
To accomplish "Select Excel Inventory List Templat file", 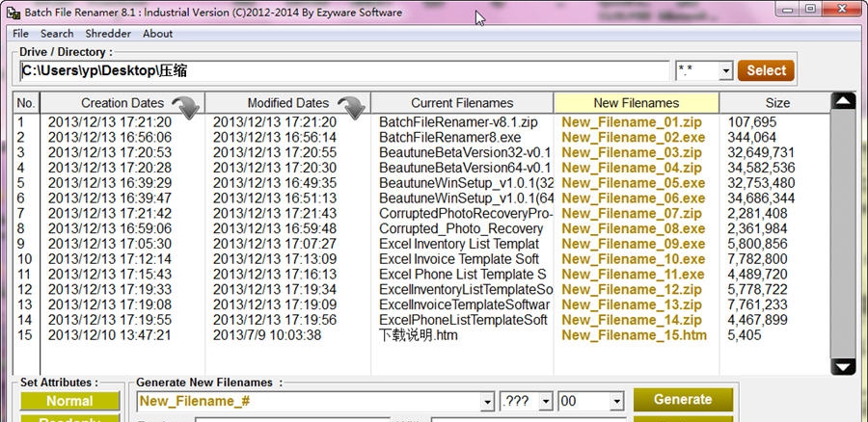I will [459, 244].
